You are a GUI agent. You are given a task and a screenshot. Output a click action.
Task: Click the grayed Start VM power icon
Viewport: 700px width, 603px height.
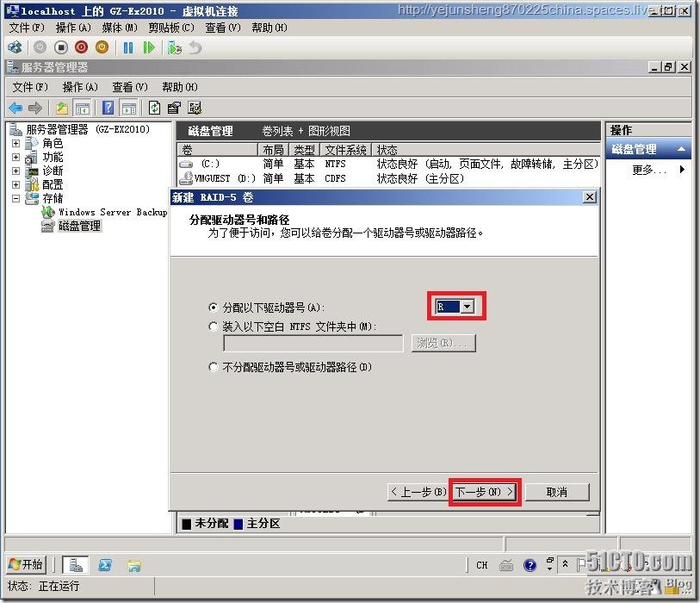coord(40,47)
